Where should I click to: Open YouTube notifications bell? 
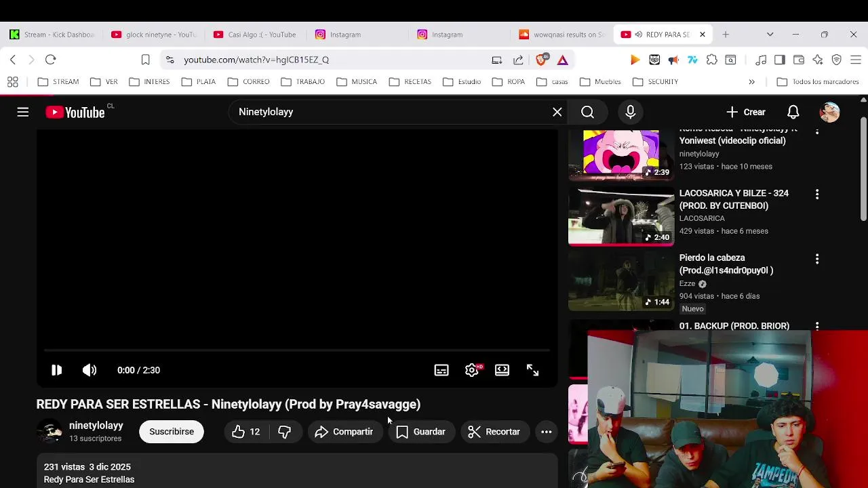[793, 112]
